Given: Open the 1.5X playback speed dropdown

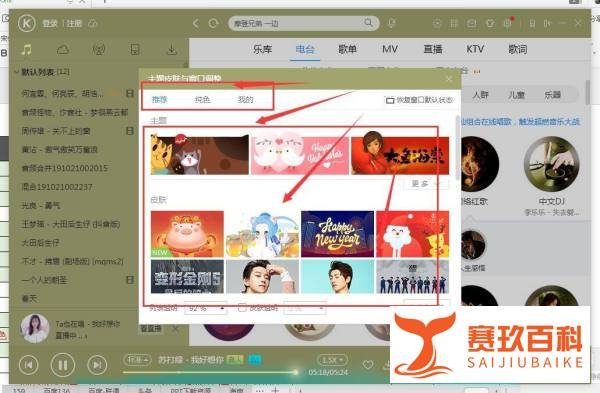Looking at the screenshot, I should pyautogui.click(x=332, y=360).
